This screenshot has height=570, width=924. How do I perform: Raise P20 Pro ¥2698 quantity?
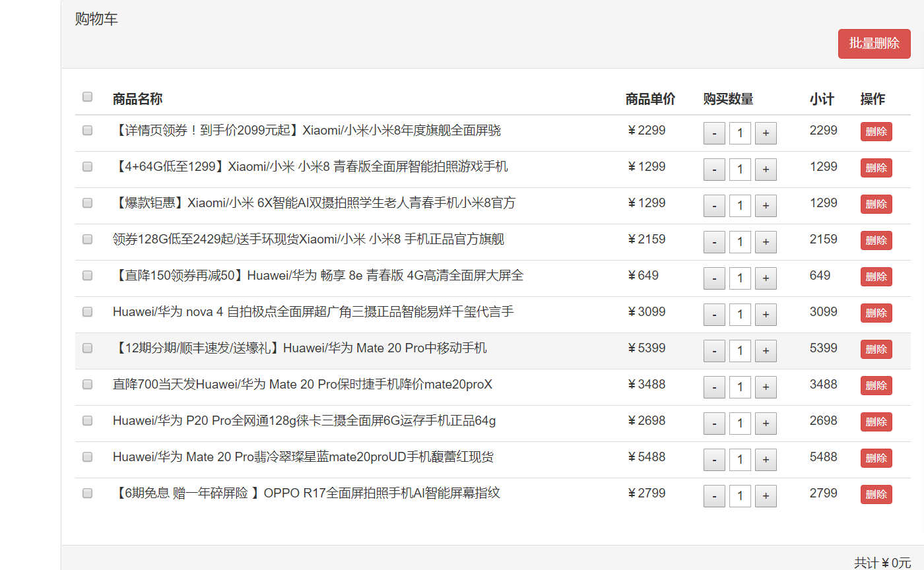(766, 424)
